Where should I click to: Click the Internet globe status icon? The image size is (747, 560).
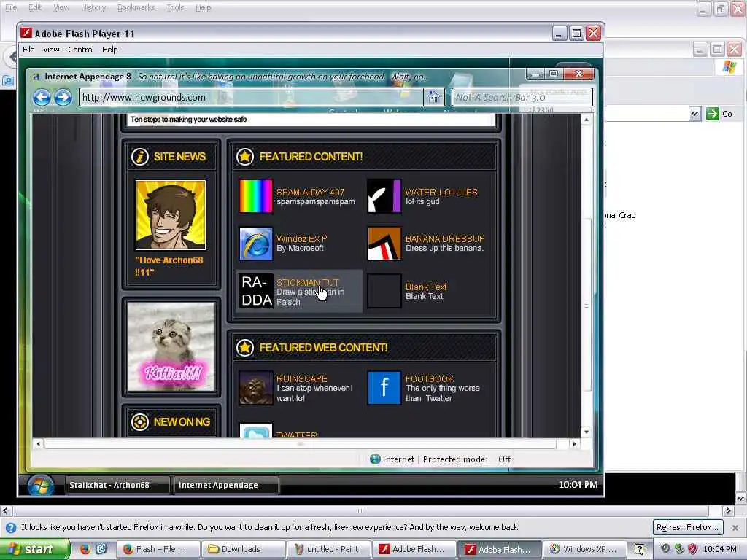[x=376, y=459]
